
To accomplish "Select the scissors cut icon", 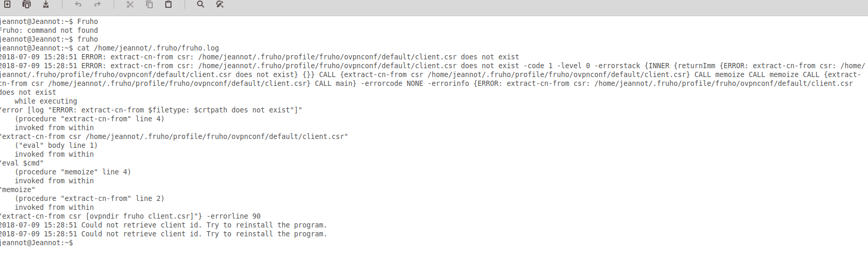I will click(x=130, y=4).
